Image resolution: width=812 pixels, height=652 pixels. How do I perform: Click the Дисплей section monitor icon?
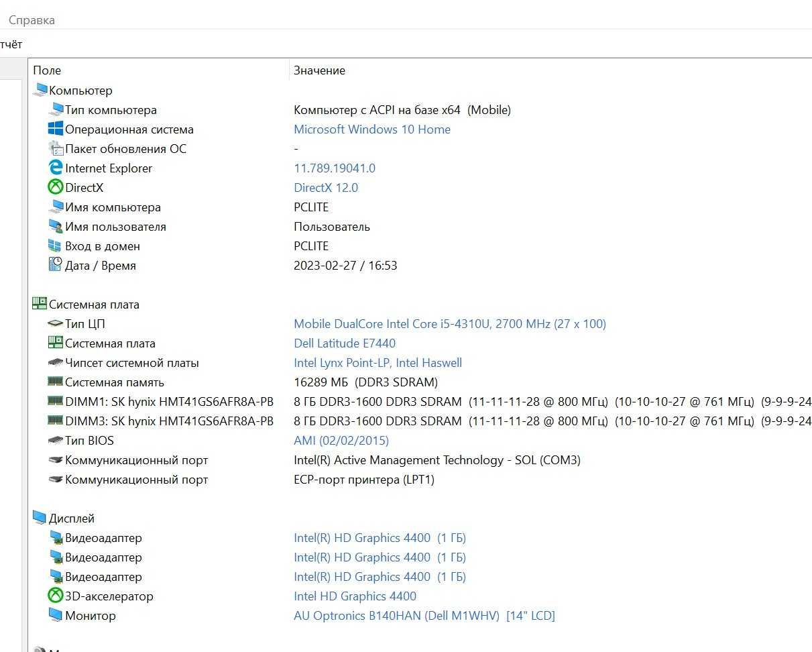(40, 518)
